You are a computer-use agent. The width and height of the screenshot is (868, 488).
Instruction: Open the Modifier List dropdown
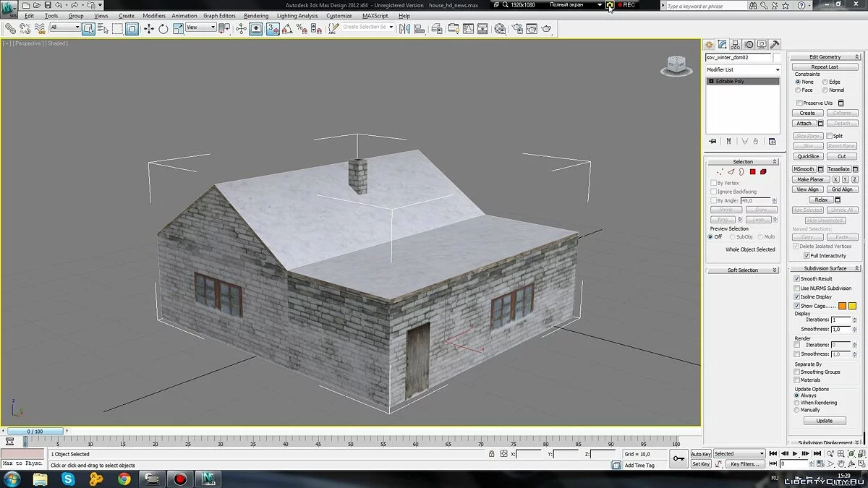tap(743, 69)
